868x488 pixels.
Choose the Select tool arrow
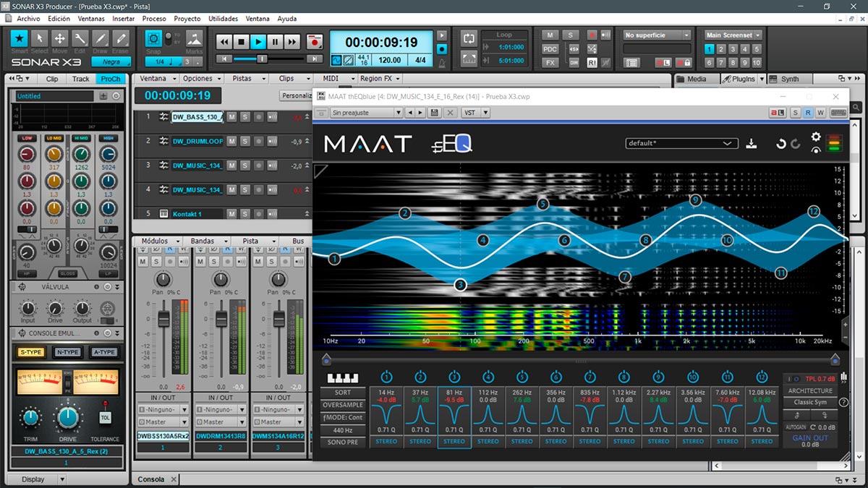(x=40, y=38)
